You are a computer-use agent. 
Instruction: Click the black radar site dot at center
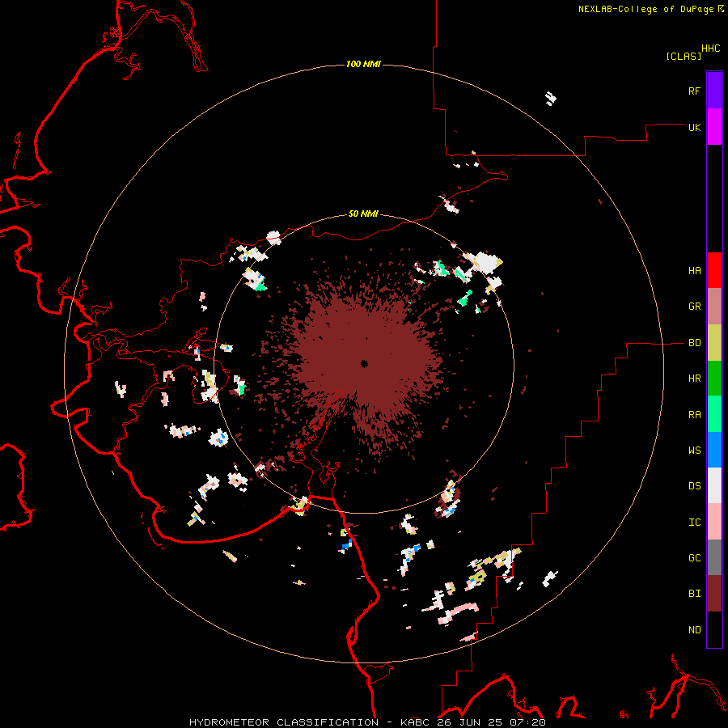tap(365, 363)
